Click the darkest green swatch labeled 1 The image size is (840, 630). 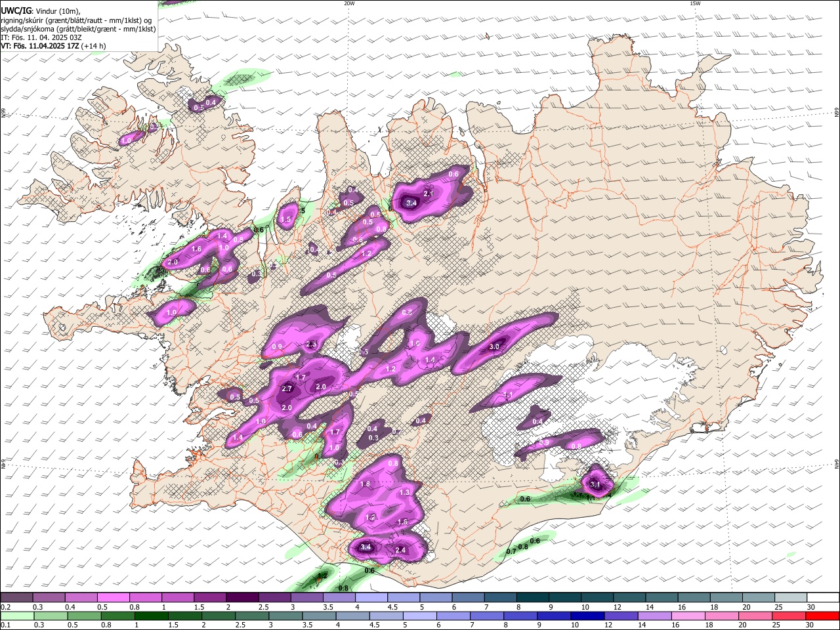click(151, 616)
